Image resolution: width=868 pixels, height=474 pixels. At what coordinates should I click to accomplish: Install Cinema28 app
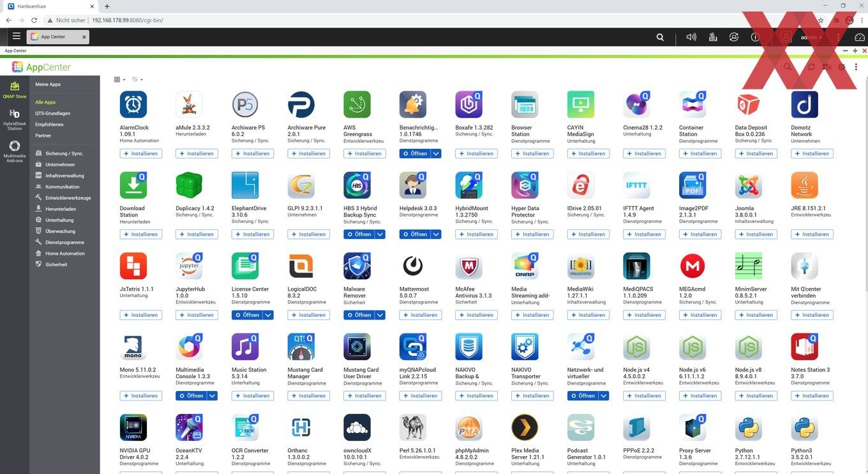point(644,153)
